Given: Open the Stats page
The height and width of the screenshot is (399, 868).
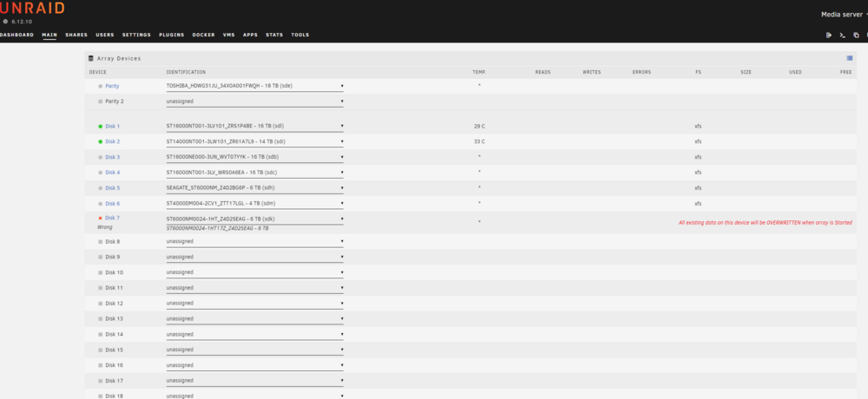Looking at the screenshot, I should (x=274, y=35).
